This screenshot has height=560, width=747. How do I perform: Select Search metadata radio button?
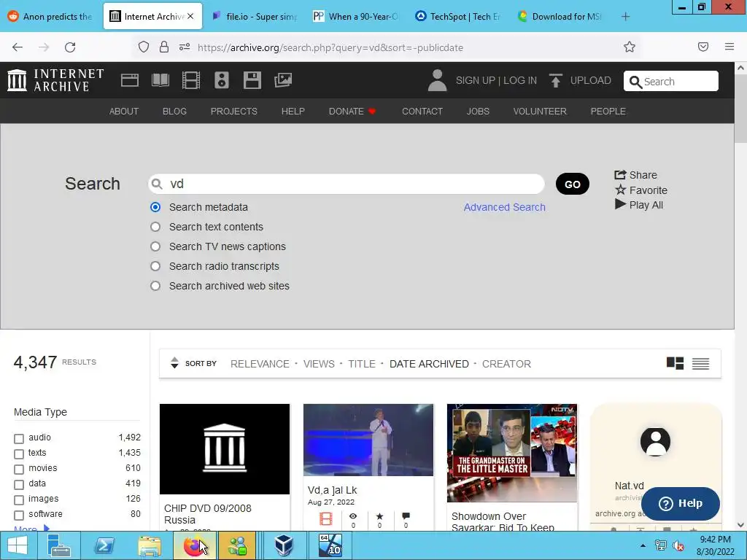(155, 207)
